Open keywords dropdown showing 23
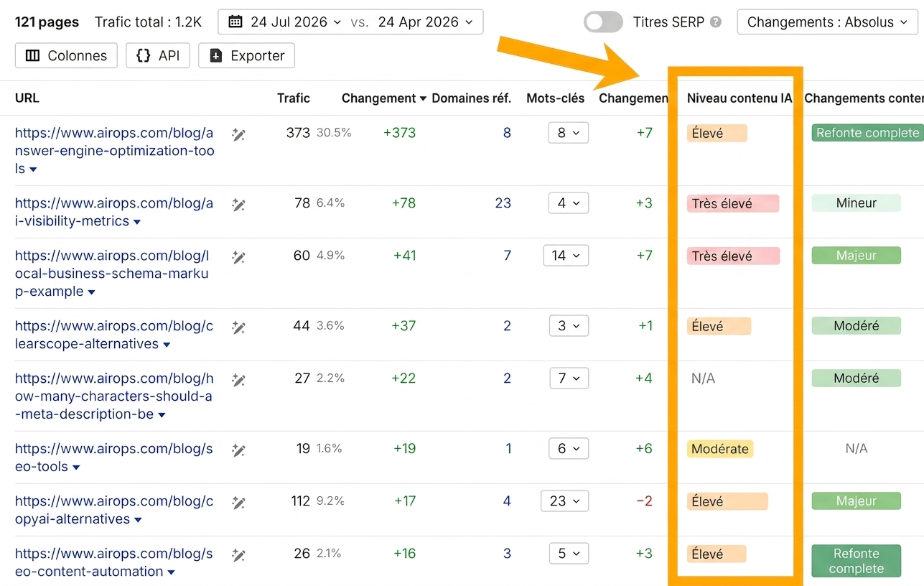Image resolution: width=924 pixels, height=586 pixels. click(x=565, y=501)
